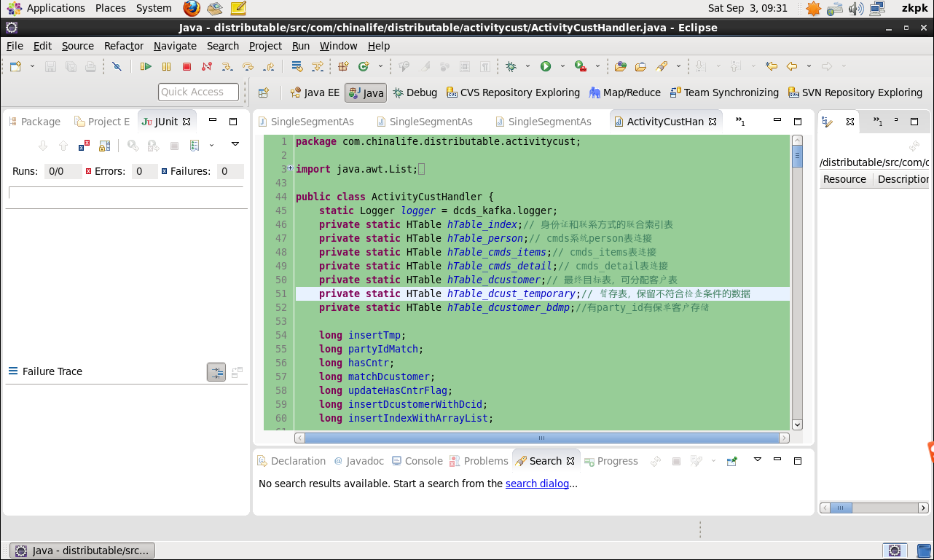Open the External Tools dropdown arrow
The height and width of the screenshot is (560, 934).
pos(597,66)
